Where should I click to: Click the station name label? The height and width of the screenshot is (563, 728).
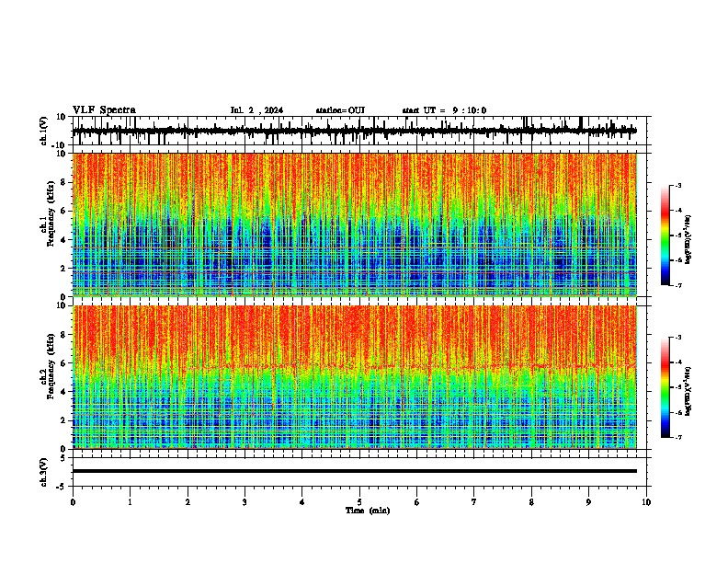click(x=340, y=110)
